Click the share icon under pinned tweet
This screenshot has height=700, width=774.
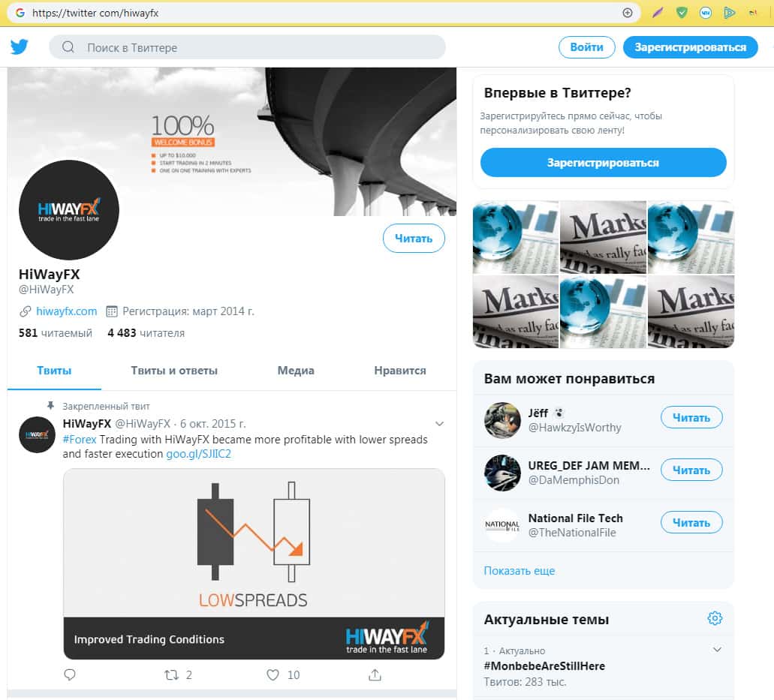coord(375,674)
